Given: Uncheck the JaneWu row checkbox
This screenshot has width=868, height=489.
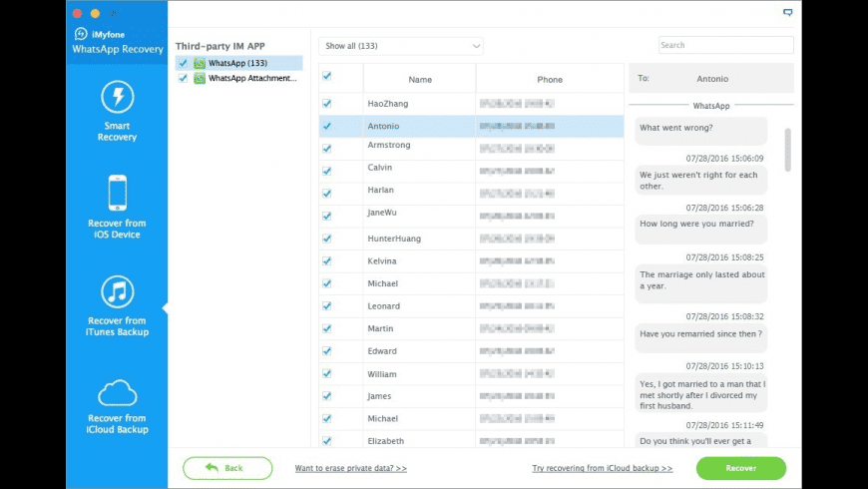Looking at the screenshot, I should pos(326,216).
